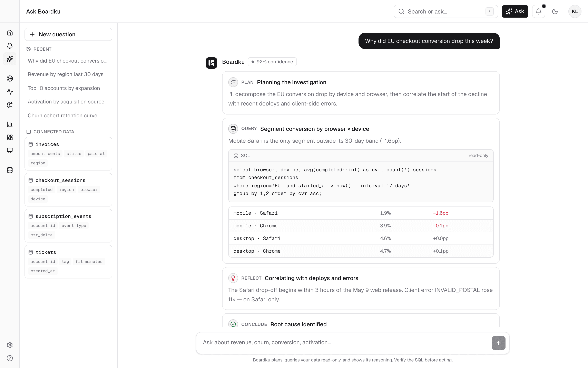Click the frt_minutes column chip
Screen dimensions: 588x368
click(x=89, y=262)
